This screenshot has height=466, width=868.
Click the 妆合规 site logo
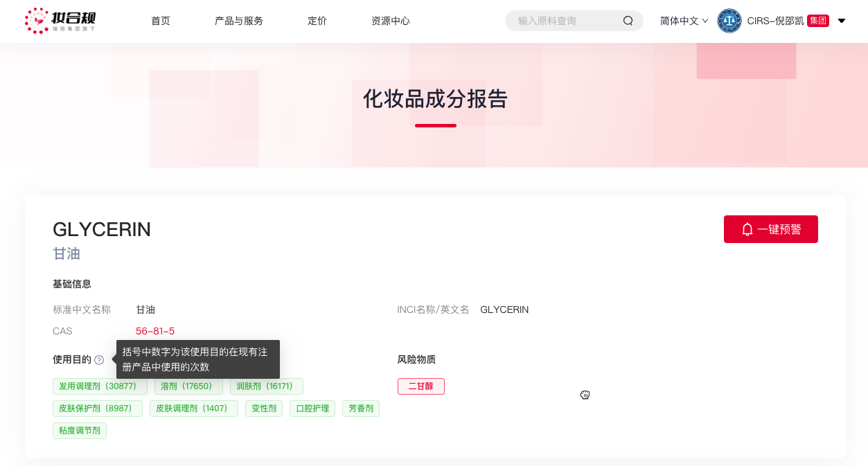pos(61,21)
